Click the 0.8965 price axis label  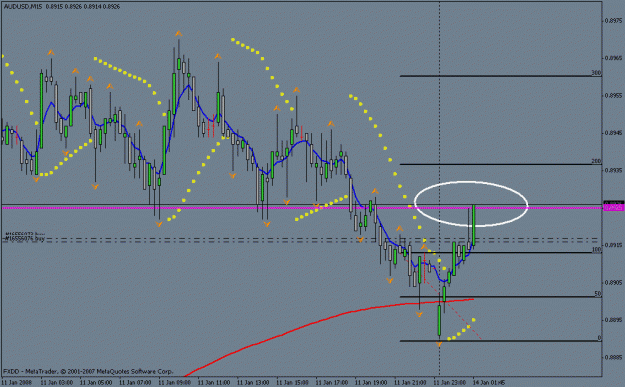(x=613, y=58)
